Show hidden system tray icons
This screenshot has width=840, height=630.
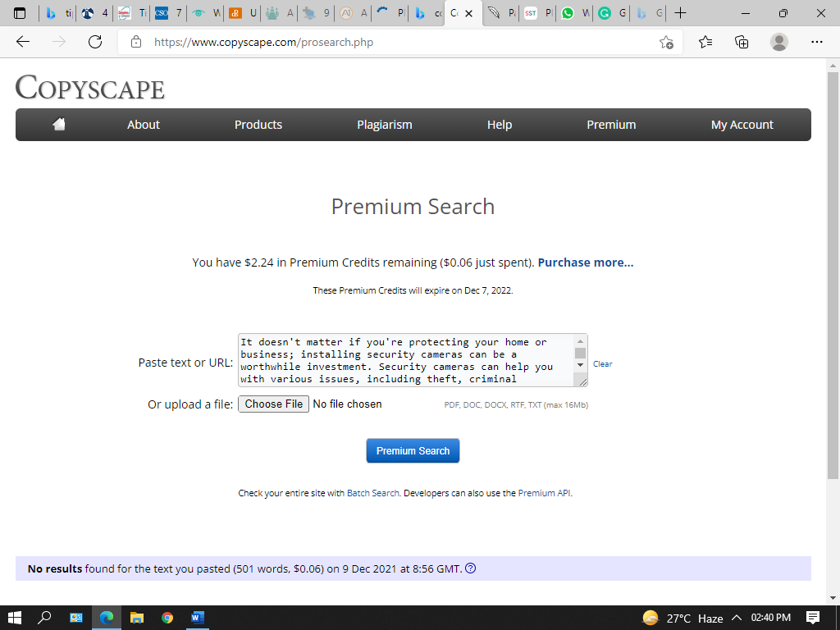pos(737,618)
